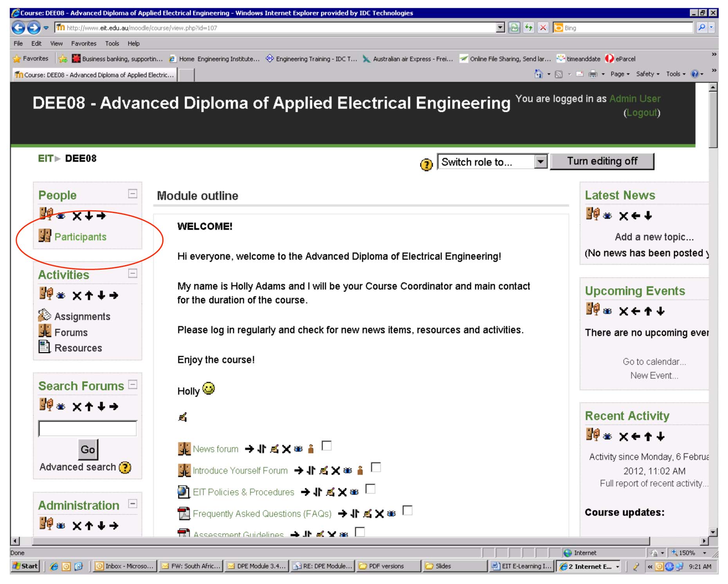Delete the People block with X icon
The image size is (728, 584).
click(77, 216)
